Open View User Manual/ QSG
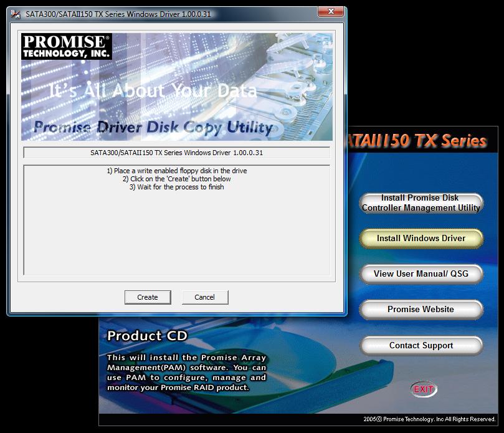This screenshot has height=433, width=504. [421, 274]
